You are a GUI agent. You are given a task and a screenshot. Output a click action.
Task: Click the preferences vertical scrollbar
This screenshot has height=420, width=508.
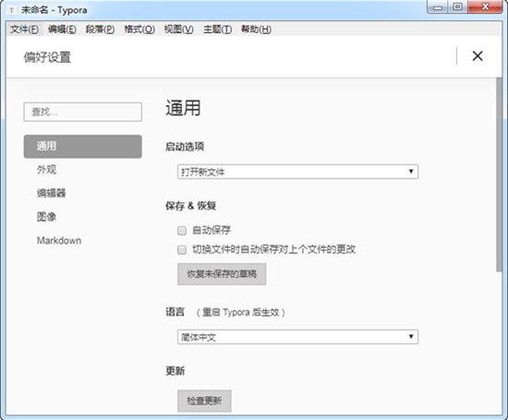click(499, 174)
